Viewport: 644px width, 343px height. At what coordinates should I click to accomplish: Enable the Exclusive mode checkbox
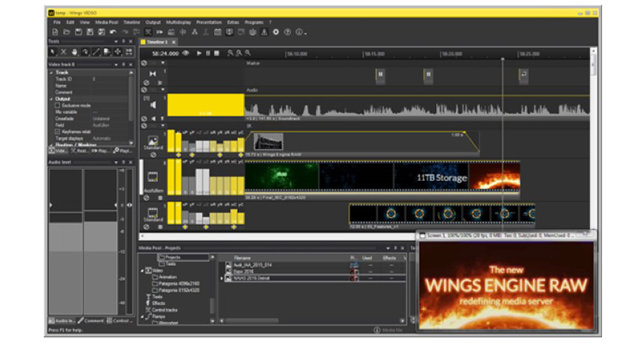58,105
